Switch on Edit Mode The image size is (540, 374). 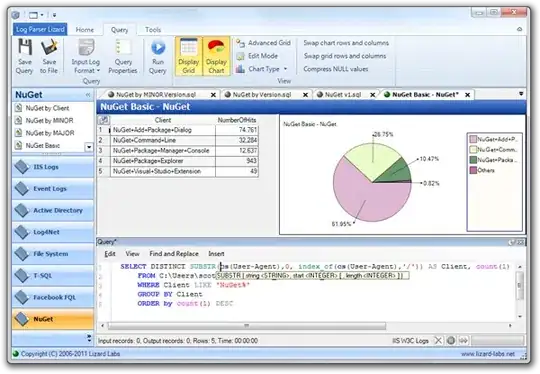point(257,56)
